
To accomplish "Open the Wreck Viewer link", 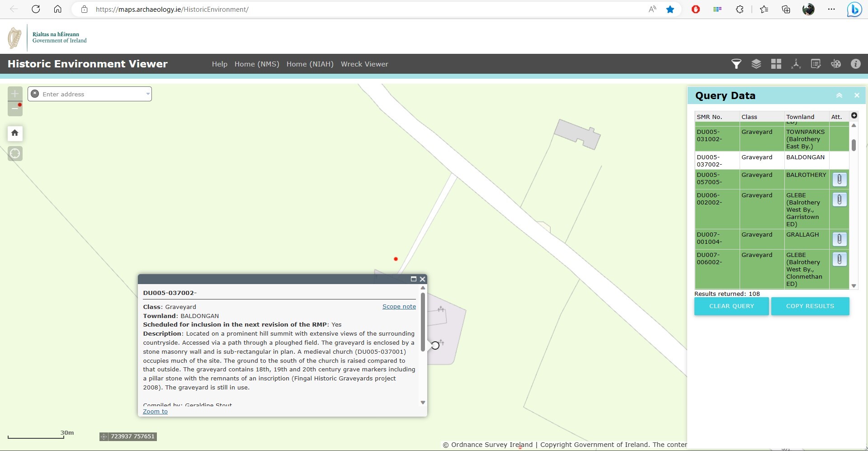I will coord(364,64).
